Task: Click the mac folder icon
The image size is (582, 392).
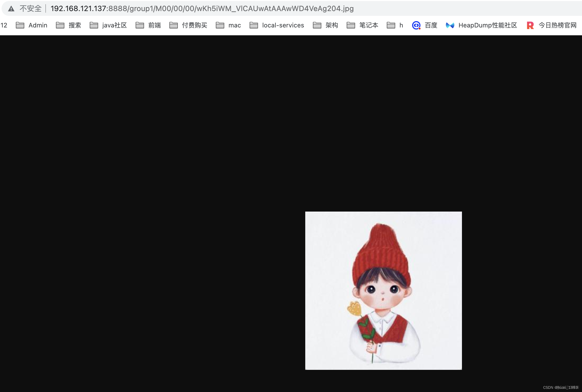Action: pos(220,25)
